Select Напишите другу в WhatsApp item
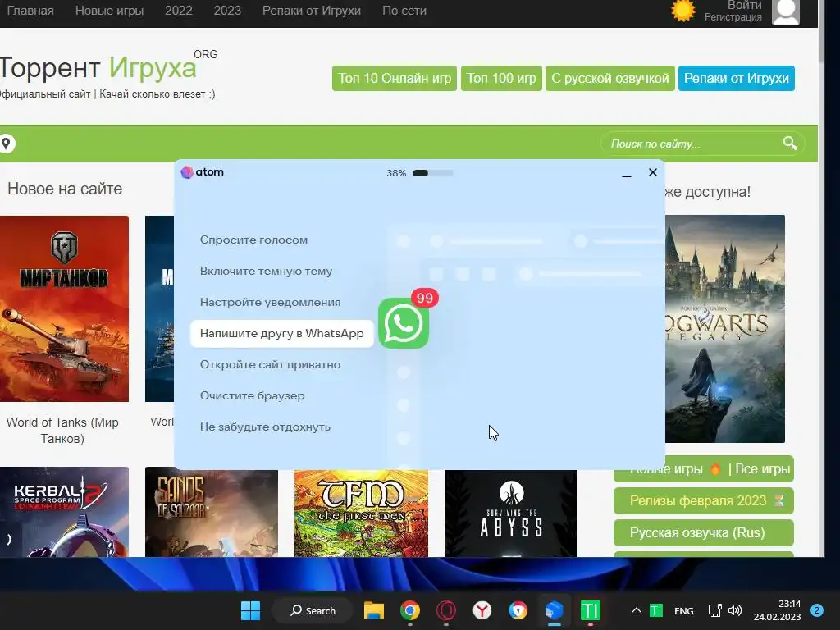840x630 pixels. click(x=282, y=333)
